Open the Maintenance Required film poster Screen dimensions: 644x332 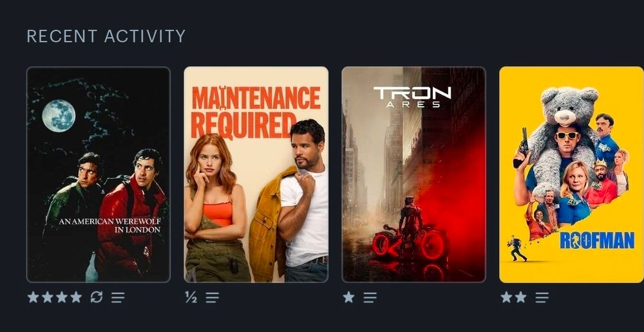click(256, 174)
